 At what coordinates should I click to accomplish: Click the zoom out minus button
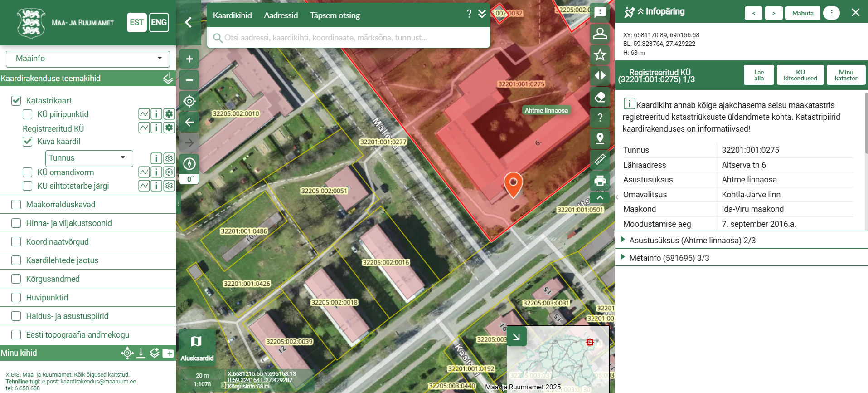point(189,80)
